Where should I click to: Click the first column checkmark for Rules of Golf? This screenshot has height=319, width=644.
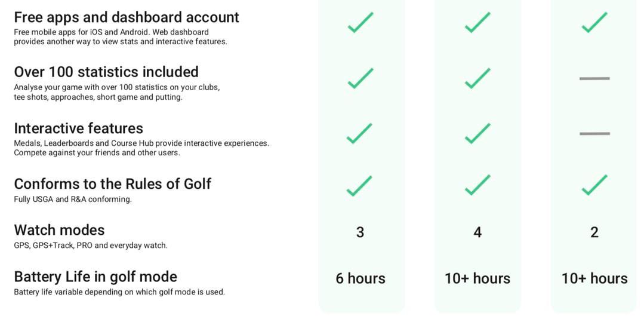[x=359, y=186]
